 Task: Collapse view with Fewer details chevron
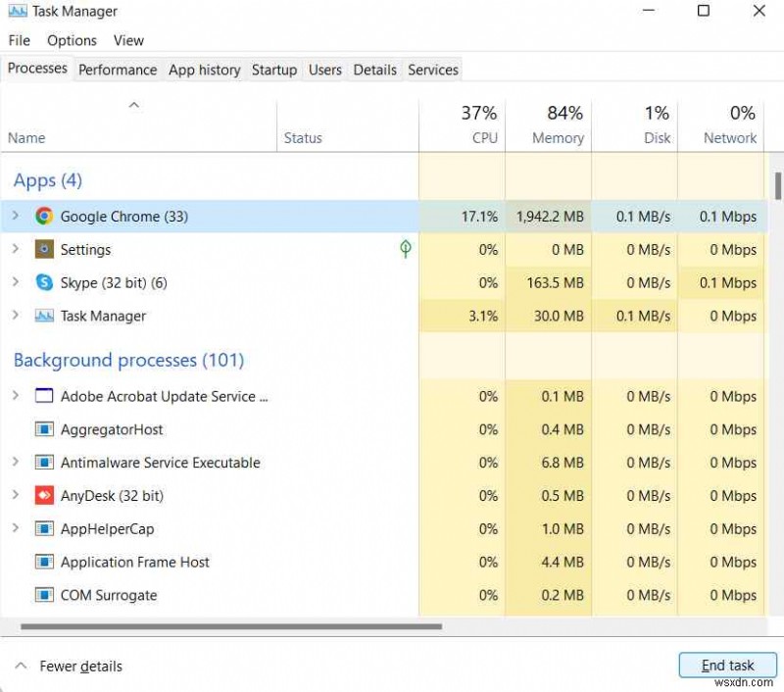pyautogui.click(x=21, y=666)
